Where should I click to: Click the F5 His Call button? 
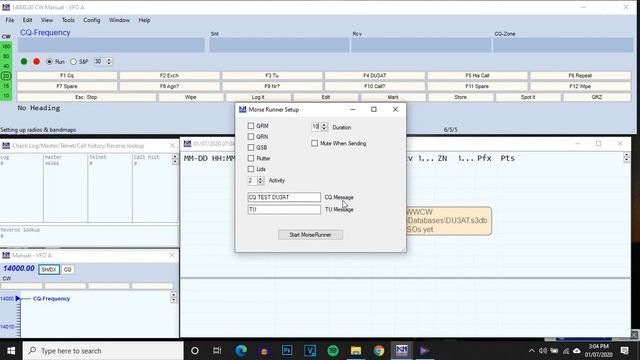477,76
